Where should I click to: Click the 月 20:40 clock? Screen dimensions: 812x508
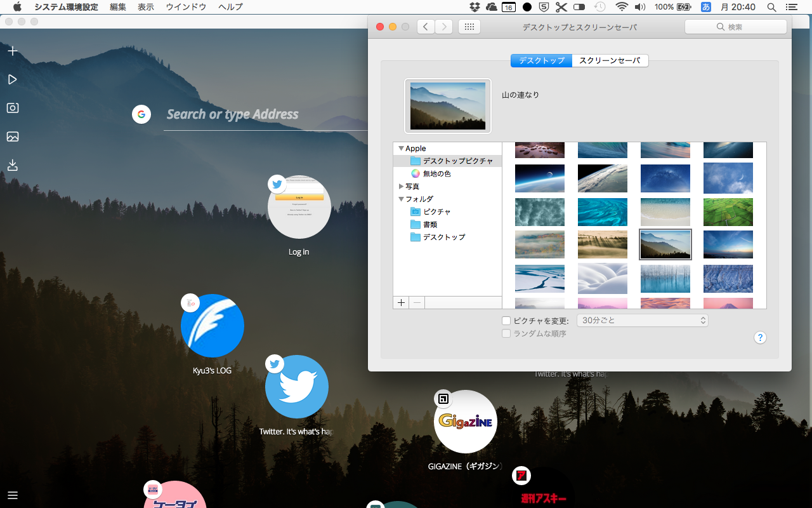point(738,7)
